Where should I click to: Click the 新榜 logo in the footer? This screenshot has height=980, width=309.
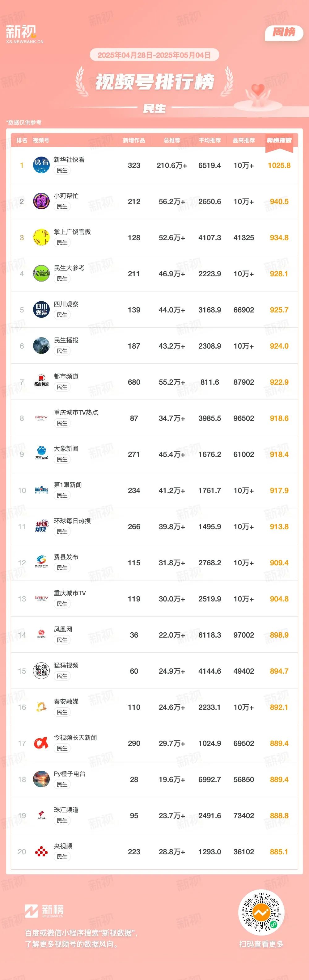coord(44,911)
